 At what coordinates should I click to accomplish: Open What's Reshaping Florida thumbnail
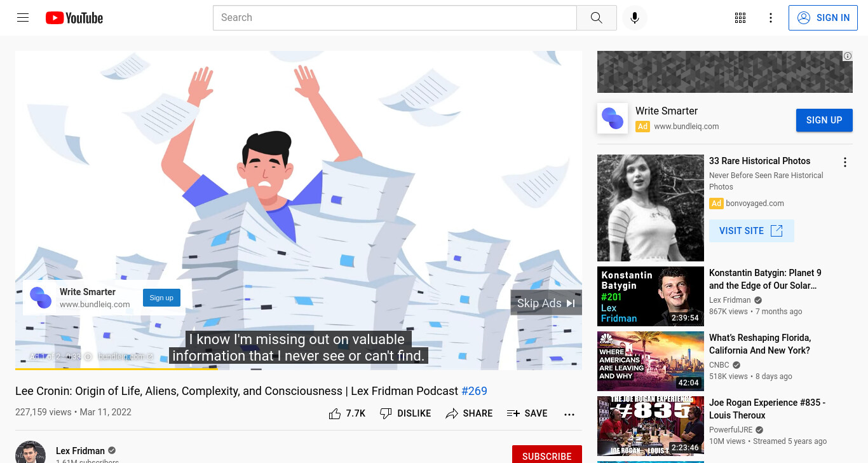coord(651,361)
